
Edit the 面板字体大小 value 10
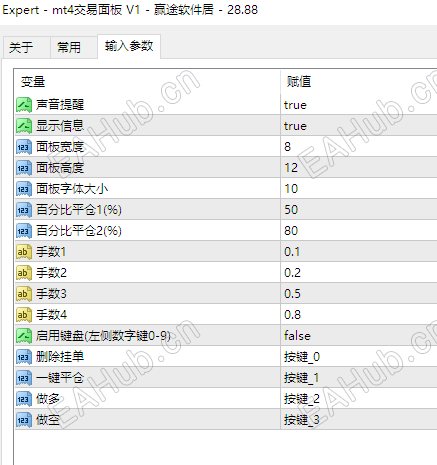tap(291, 189)
